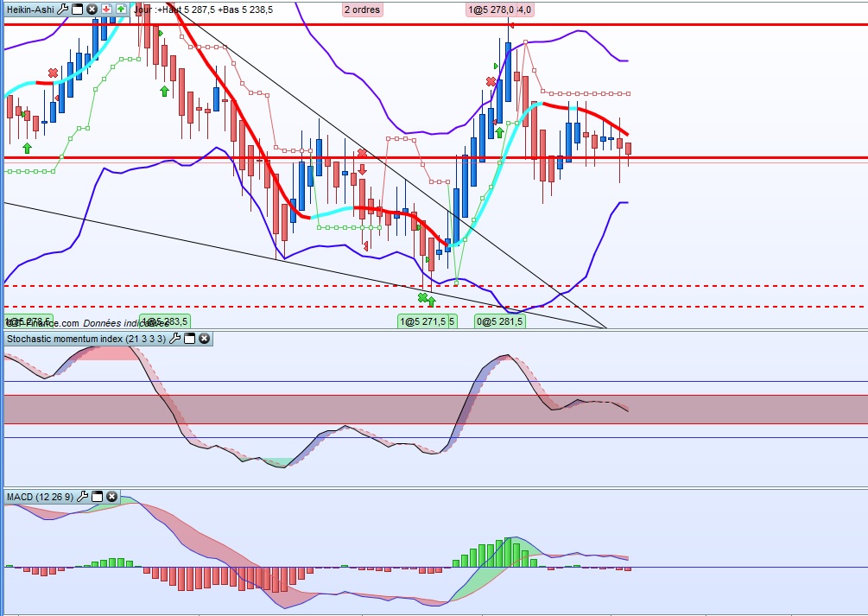Remove the Heikin-Ashi indicator with its X icon
The image size is (868, 616).
[92, 9]
